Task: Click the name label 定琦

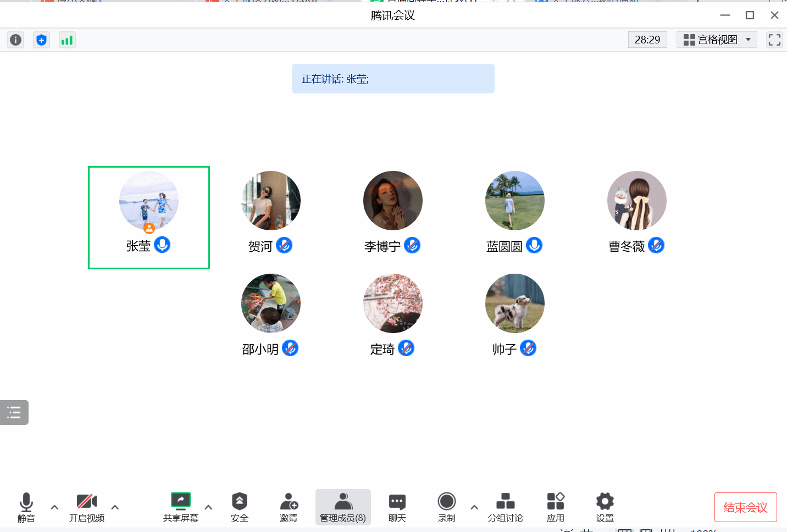Action: click(383, 350)
